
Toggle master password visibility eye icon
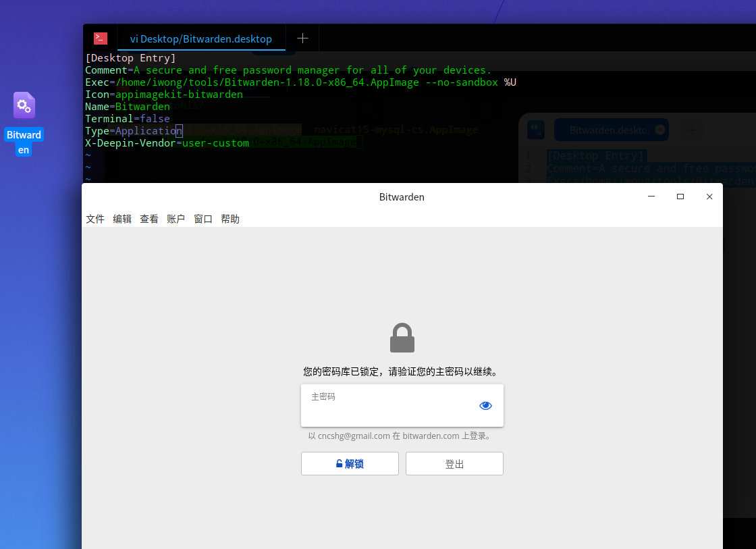(485, 406)
